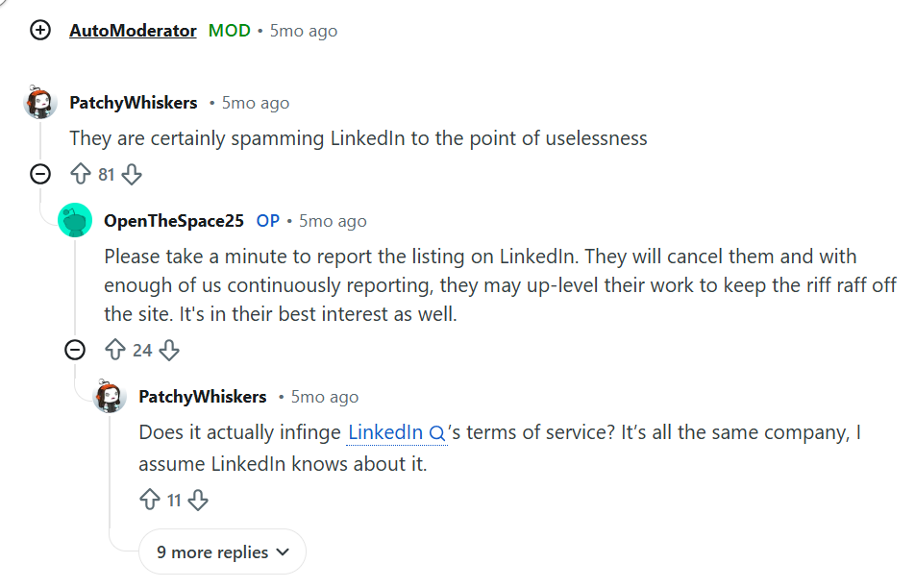Open OpenTheSpace25 username link
The height and width of the screenshot is (588, 915).
click(174, 221)
